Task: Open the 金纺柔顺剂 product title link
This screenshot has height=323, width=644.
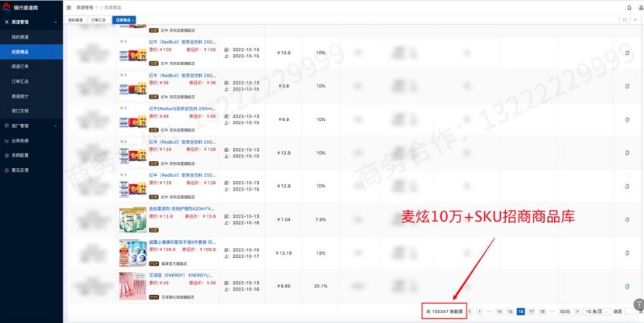Action: pyautogui.click(x=181, y=208)
